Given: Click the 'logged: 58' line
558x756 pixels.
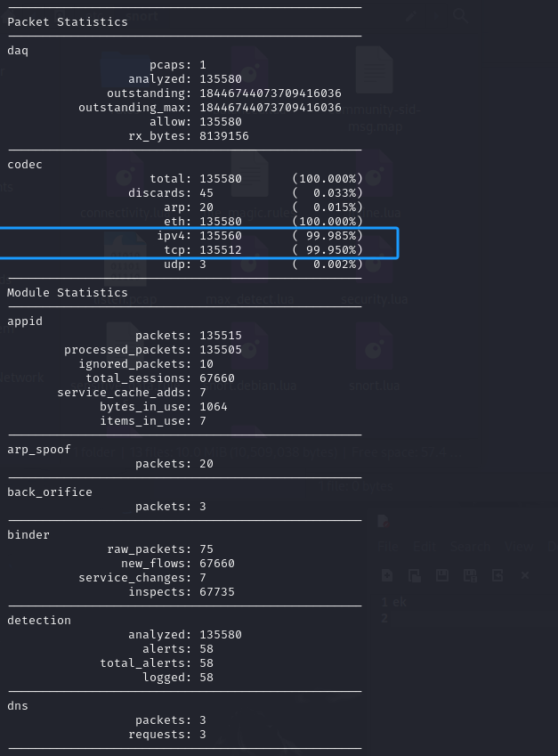Looking at the screenshot, I should pos(178,678).
